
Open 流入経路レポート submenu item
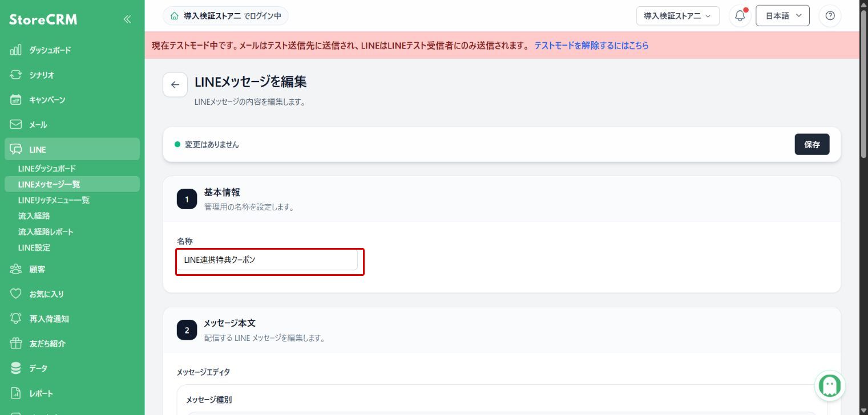coord(46,232)
